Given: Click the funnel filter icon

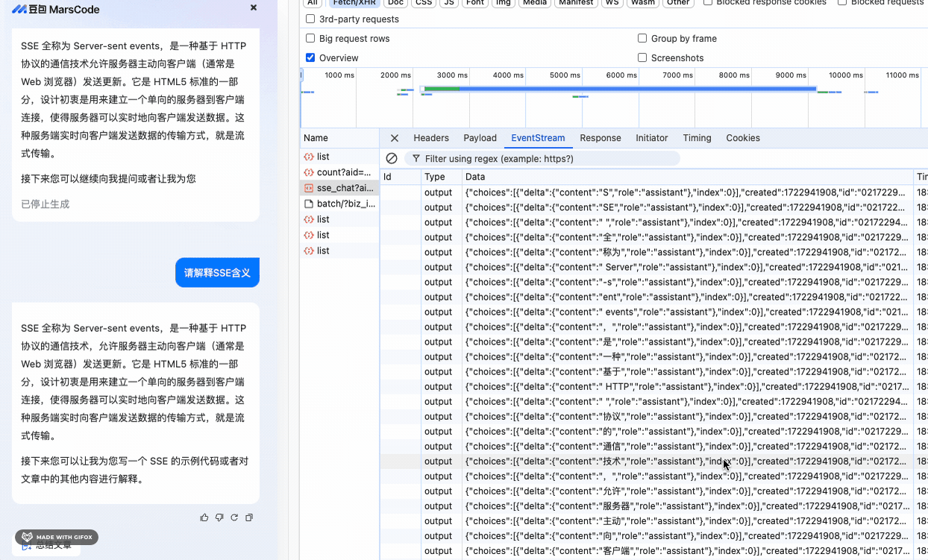Looking at the screenshot, I should coord(416,159).
